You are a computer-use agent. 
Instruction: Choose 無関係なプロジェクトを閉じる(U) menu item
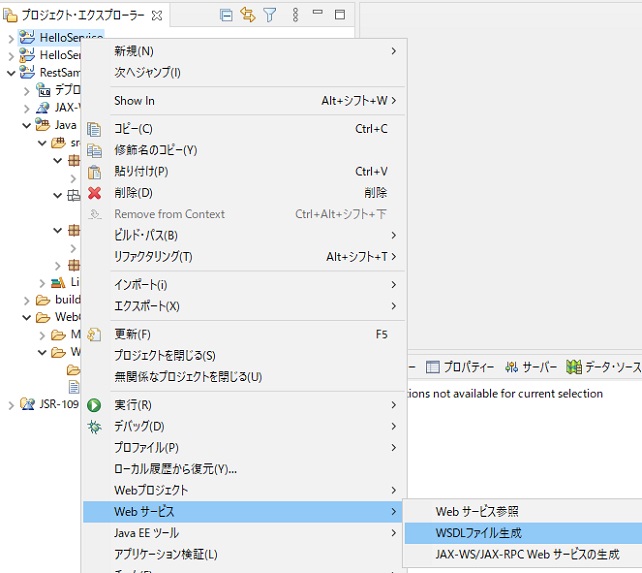coord(246,377)
